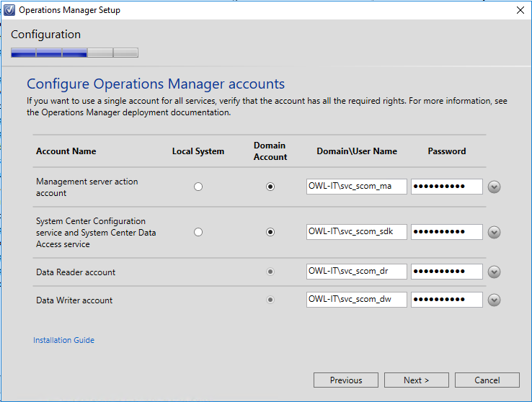The height and width of the screenshot is (402, 532).
Task: Click the password field for Data Writer account
Action: click(447, 300)
